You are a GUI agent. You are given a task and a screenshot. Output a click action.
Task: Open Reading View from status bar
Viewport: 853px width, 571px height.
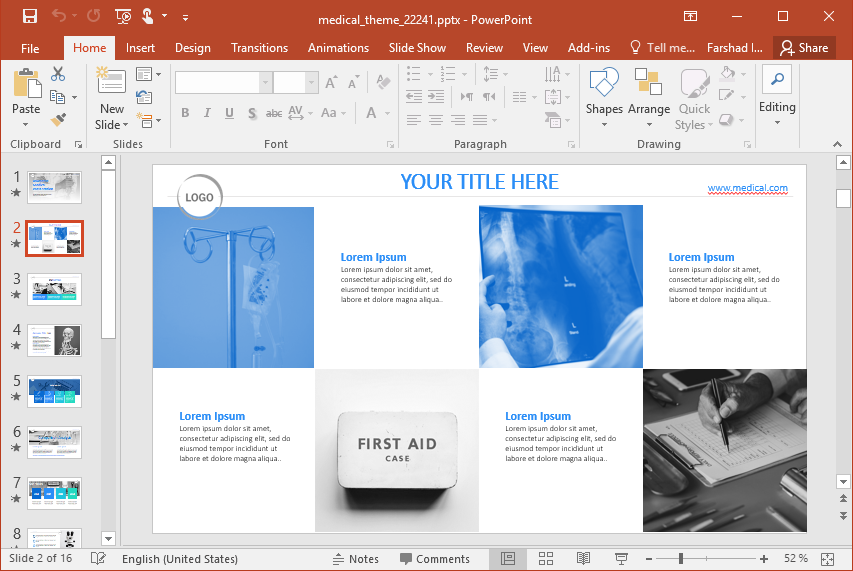click(x=583, y=559)
